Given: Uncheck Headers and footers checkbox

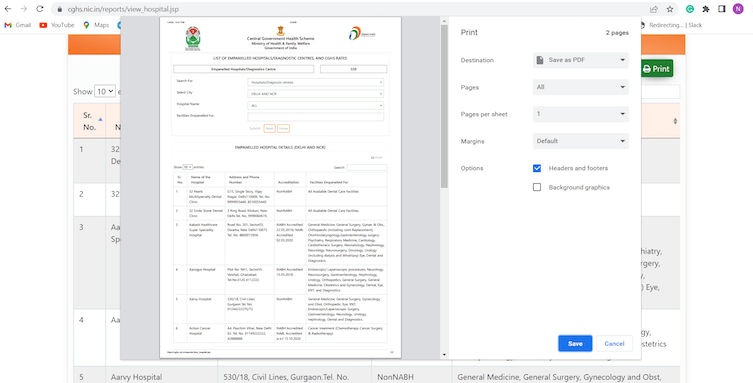Looking at the screenshot, I should (x=537, y=168).
